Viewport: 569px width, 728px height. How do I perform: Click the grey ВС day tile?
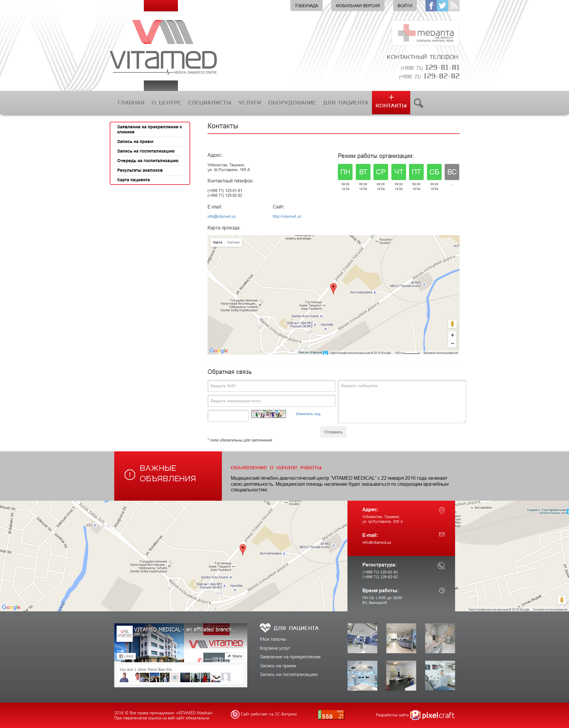(x=452, y=172)
